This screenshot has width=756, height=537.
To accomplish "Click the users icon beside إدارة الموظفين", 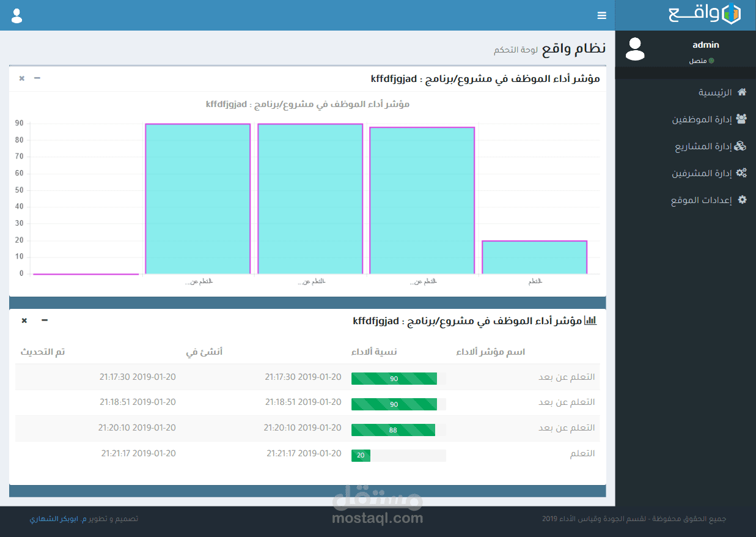I will [741, 119].
